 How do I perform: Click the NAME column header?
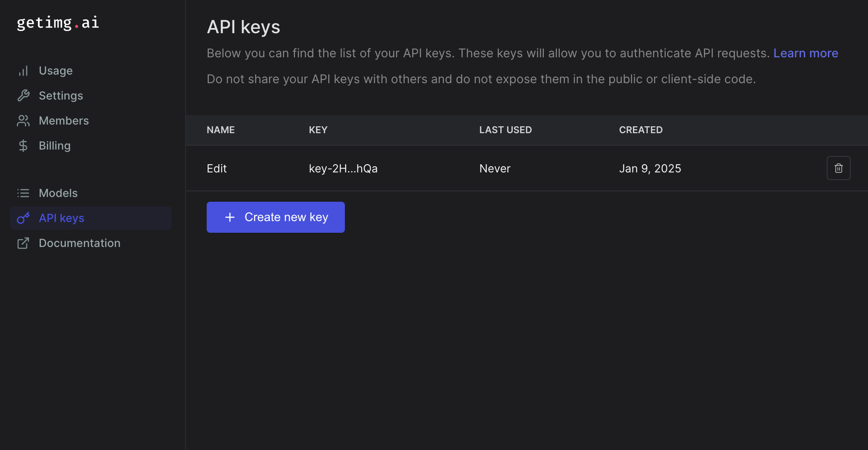[220, 130]
